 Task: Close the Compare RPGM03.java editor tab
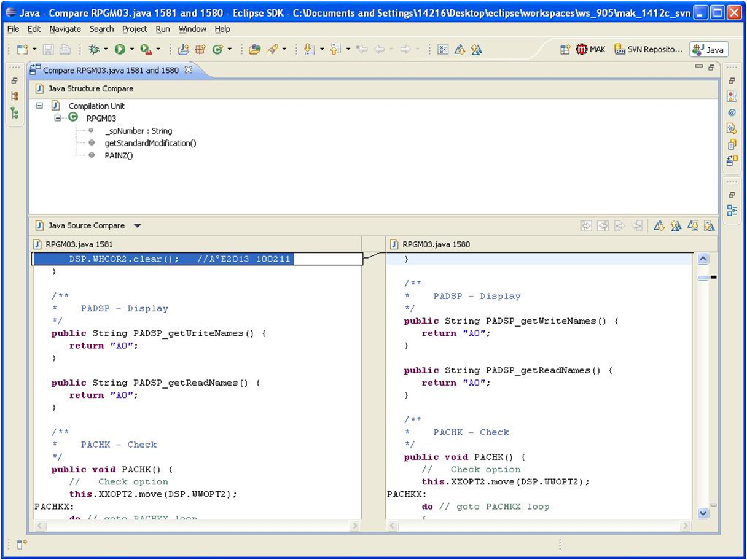189,70
